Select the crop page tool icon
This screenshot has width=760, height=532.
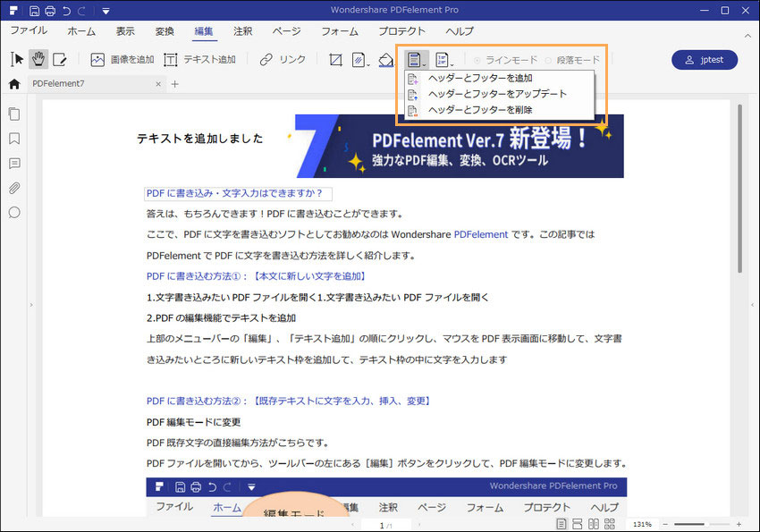point(335,60)
